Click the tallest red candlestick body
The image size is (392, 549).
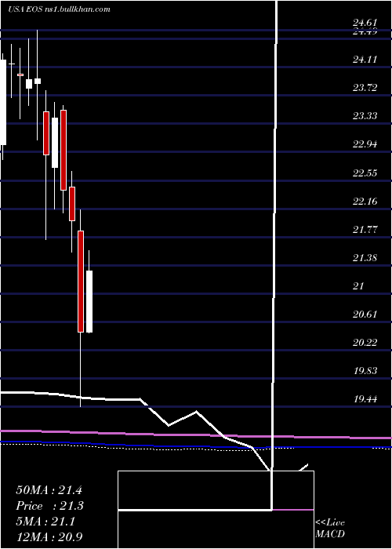click(81, 282)
